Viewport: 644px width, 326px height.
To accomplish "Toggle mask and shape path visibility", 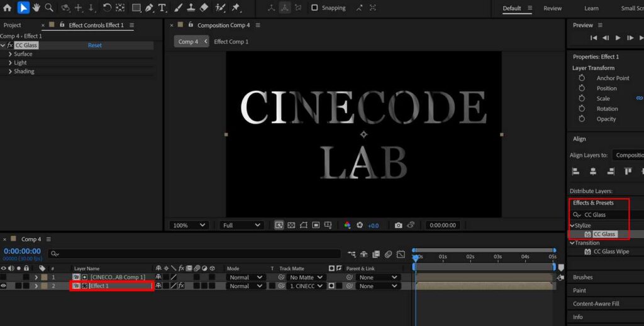I will tap(303, 225).
